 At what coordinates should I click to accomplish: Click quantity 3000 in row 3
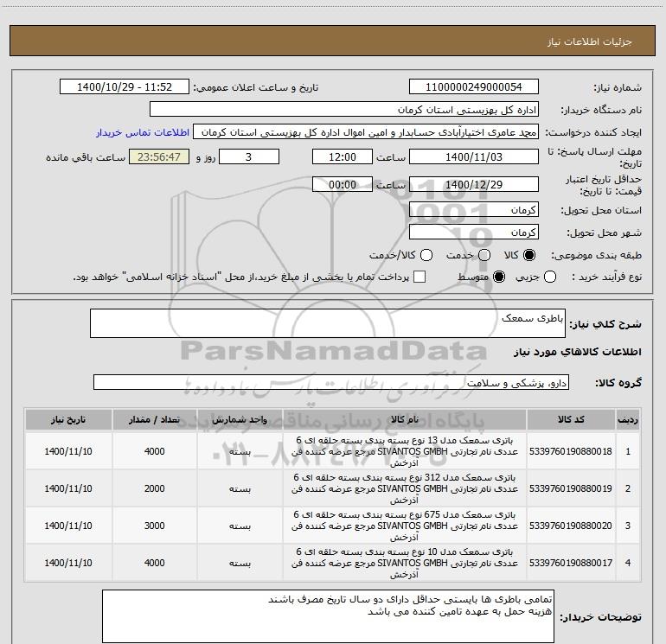coord(154,526)
